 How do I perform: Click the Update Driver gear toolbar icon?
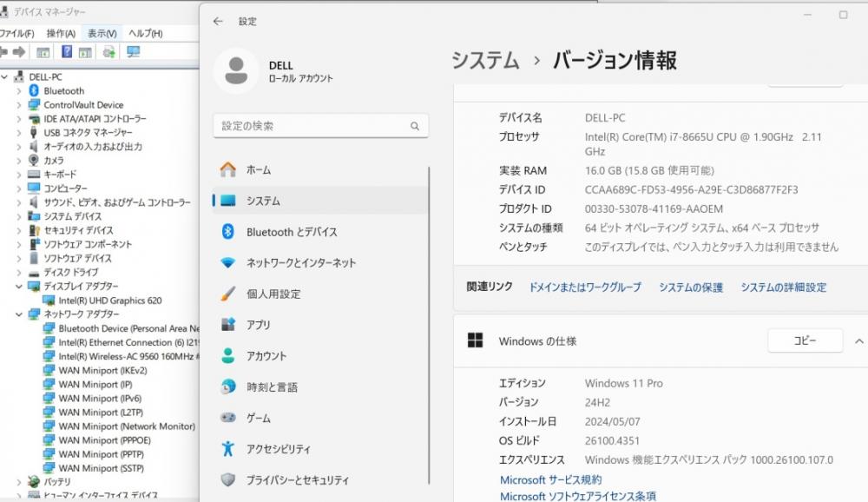tap(109, 52)
